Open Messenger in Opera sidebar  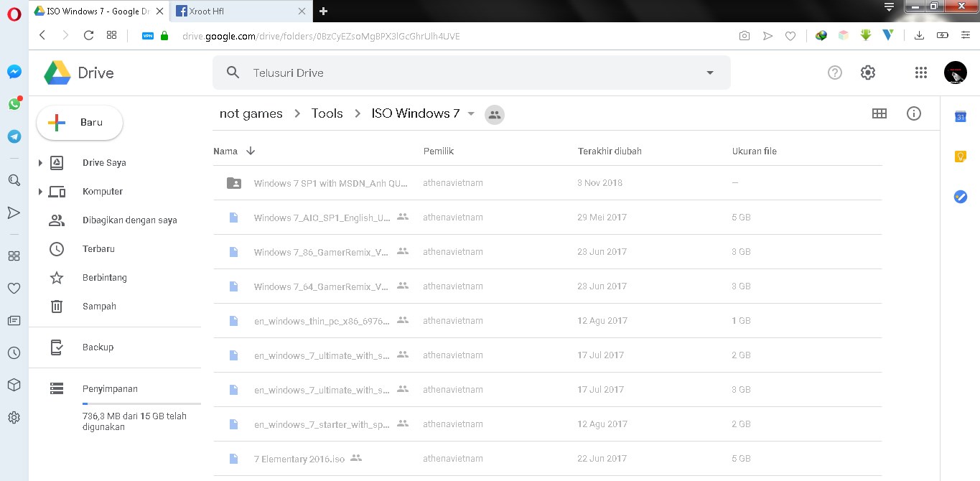14,72
